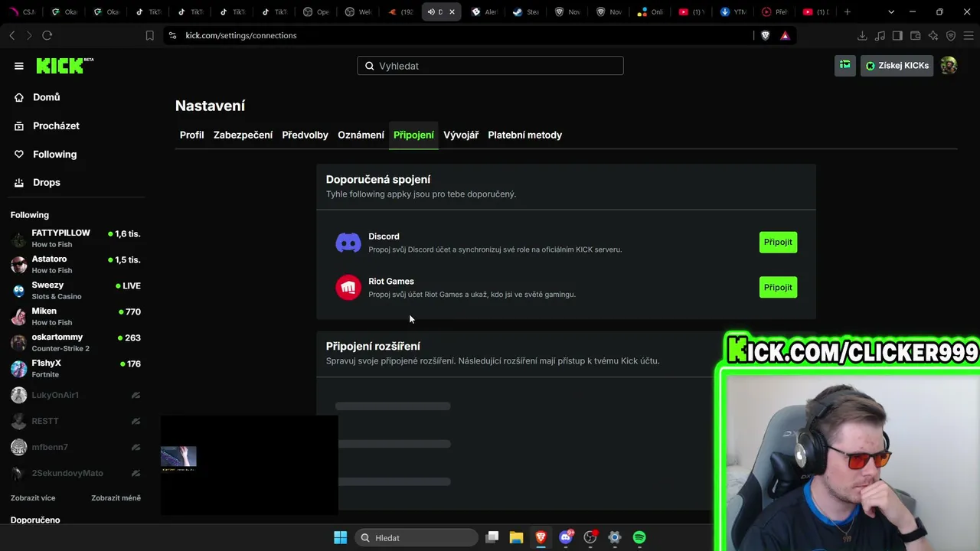Click the browser forward arrow

tap(29, 35)
